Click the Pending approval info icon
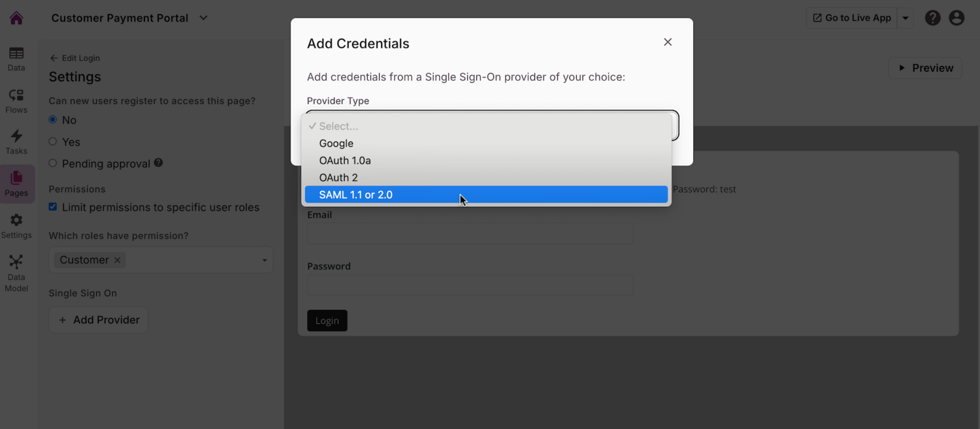 (158, 163)
